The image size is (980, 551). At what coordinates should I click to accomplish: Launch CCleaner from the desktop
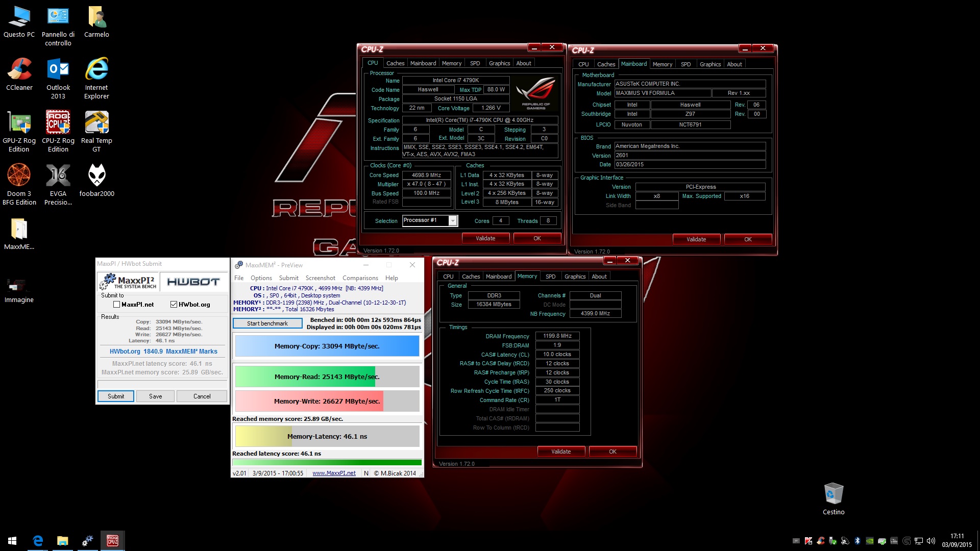tap(19, 75)
